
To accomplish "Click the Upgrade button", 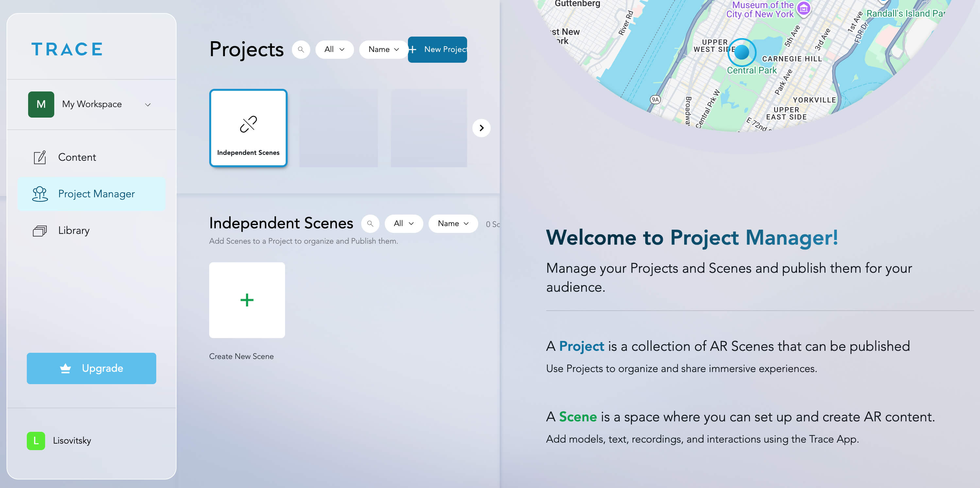I will 91,368.
